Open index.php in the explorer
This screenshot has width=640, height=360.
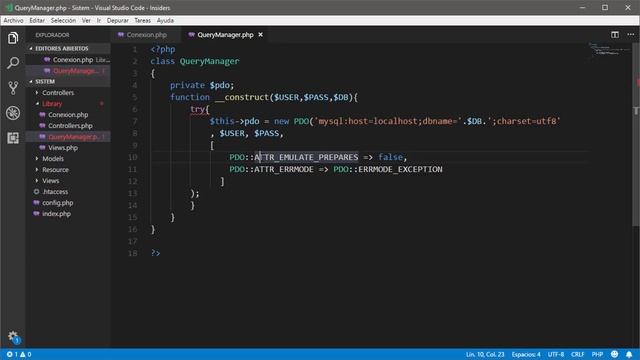pos(68,214)
